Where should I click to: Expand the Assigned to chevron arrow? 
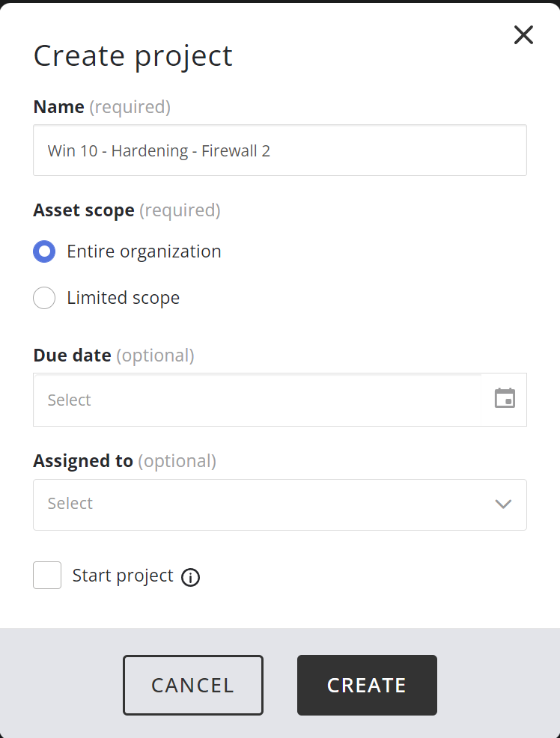pos(503,504)
